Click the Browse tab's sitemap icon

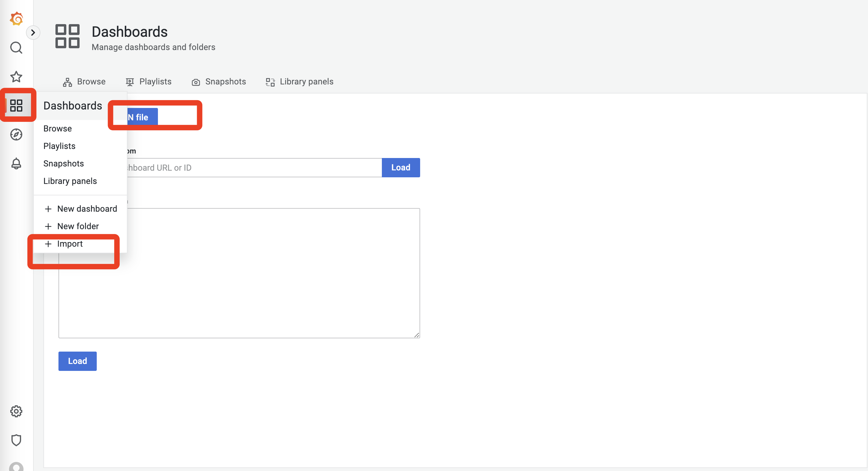(x=68, y=82)
